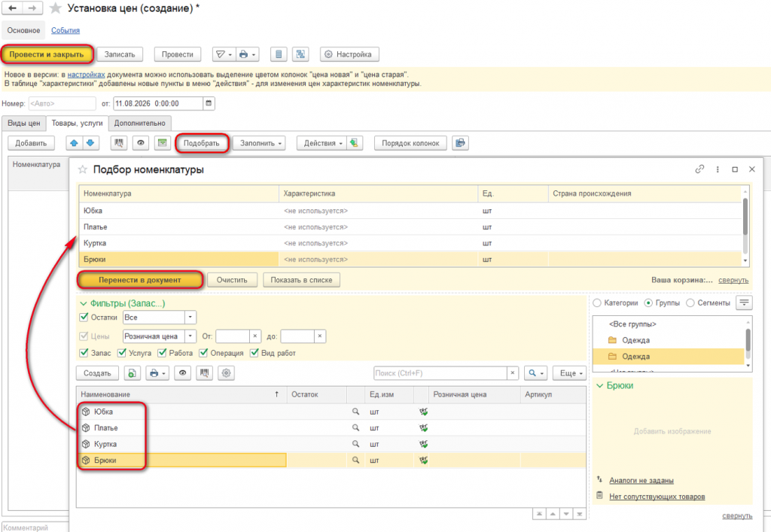Uncheck the Операция filter checkbox
Screen dimensions: 771x532
(x=203, y=353)
